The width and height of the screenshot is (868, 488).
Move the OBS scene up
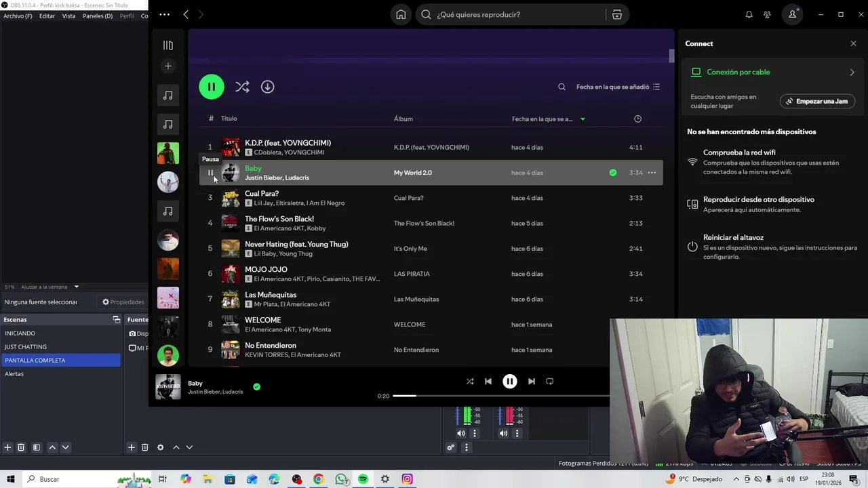[x=52, y=447]
